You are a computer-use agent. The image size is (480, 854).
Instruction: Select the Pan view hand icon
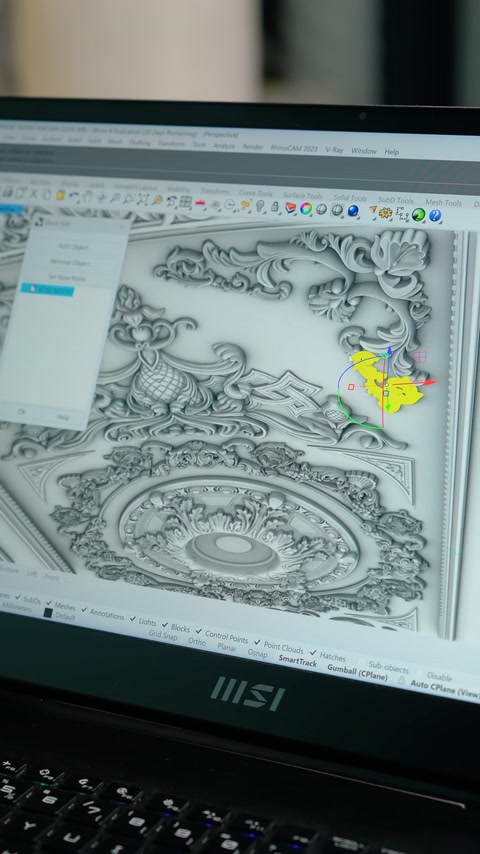click(x=87, y=196)
